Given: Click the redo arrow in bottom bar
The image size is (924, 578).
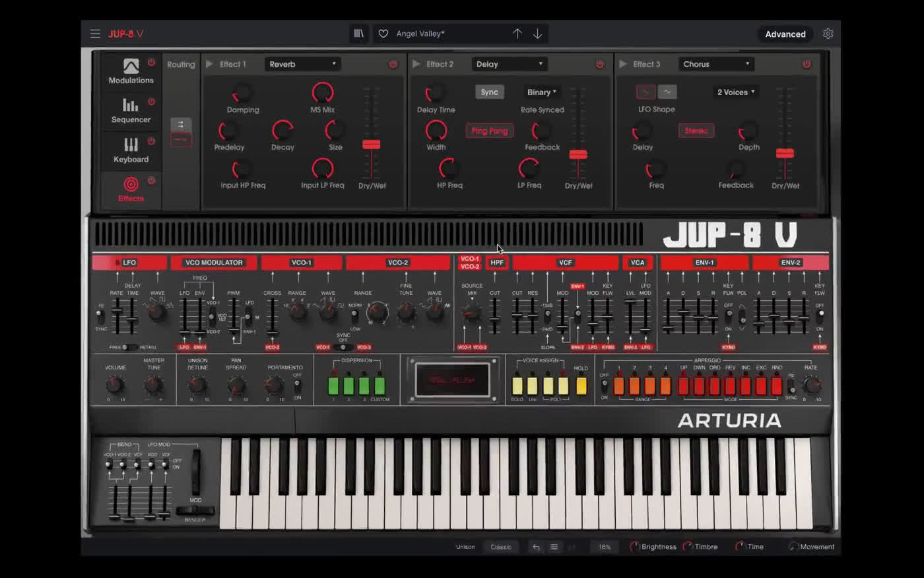Looking at the screenshot, I should tap(572, 547).
